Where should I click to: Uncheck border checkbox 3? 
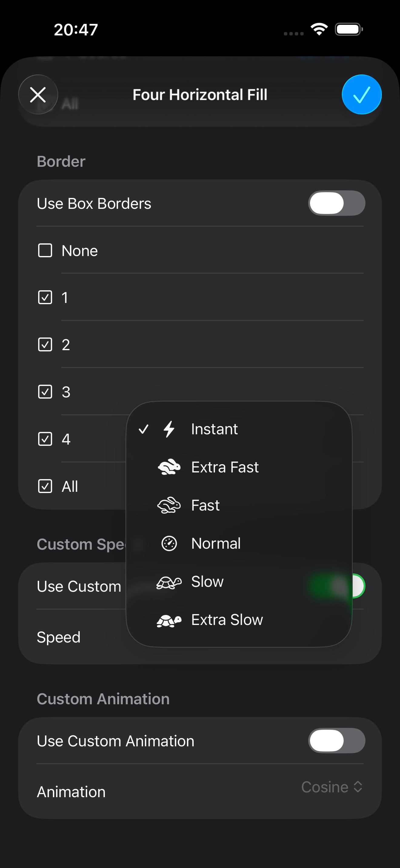point(45,392)
